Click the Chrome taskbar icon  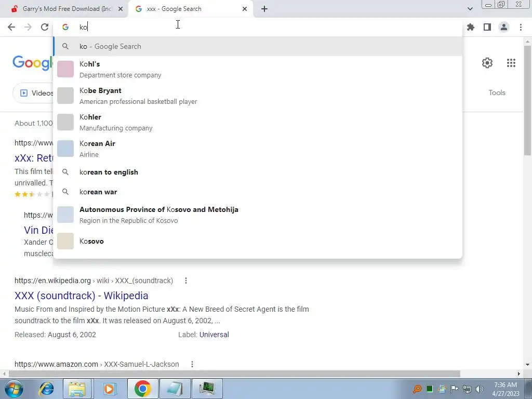[x=142, y=389]
